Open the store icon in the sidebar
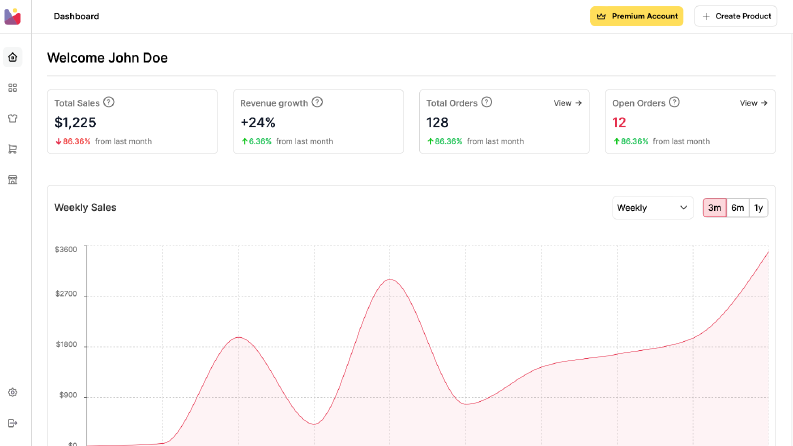 pyautogui.click(x=13, y=180)
